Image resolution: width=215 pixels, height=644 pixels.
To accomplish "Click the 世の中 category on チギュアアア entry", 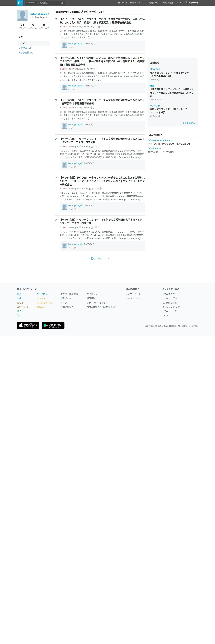I will tap(98, 188).
